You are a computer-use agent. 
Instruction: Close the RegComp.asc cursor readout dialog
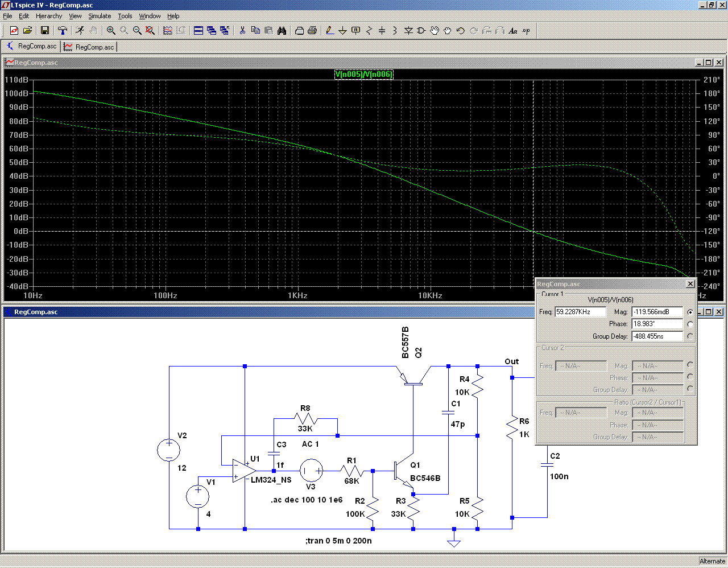click(690, 283)
